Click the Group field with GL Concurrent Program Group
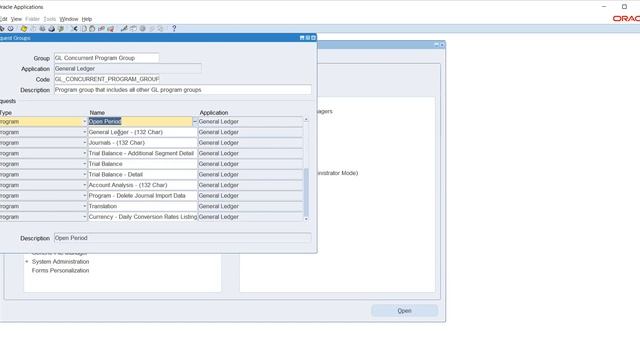The image size is (640, 360). tap(107, 58)
